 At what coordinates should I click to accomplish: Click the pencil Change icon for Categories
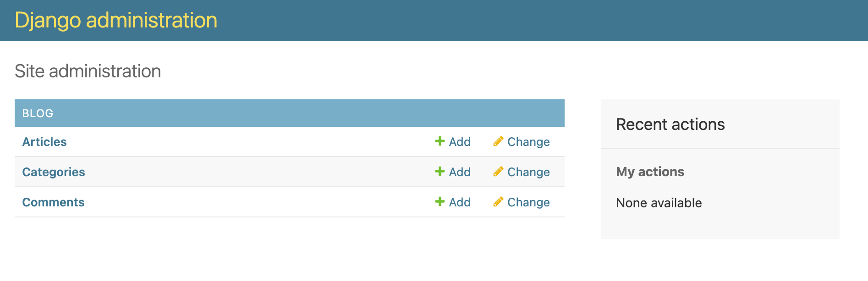pyautogui.click(x=498, y=172)
